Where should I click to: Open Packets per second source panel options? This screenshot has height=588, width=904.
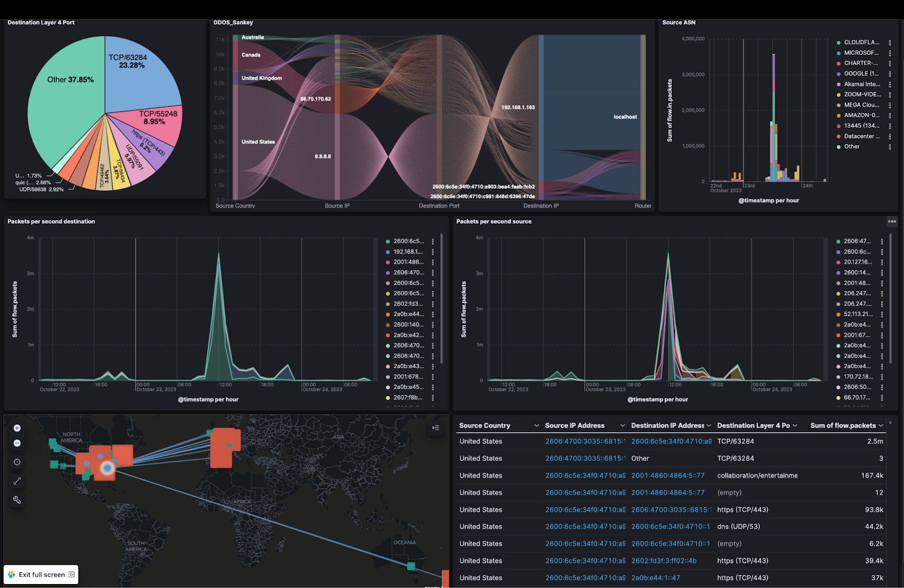(892, 221)
